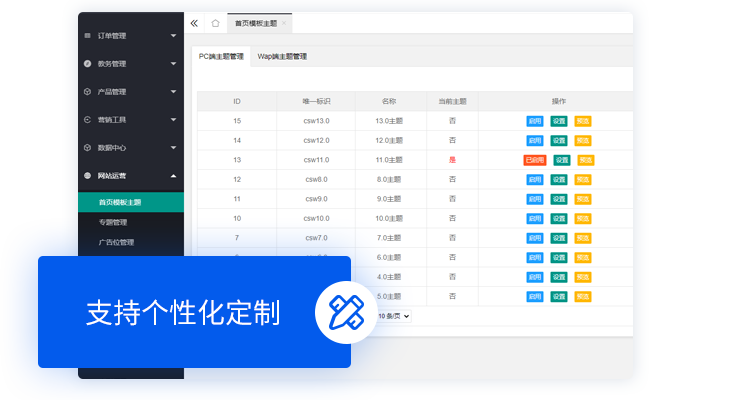Click the 订单管理 list icon in sidebar
The height and width of the screenshot is (400, 750).
coord(88,36)
